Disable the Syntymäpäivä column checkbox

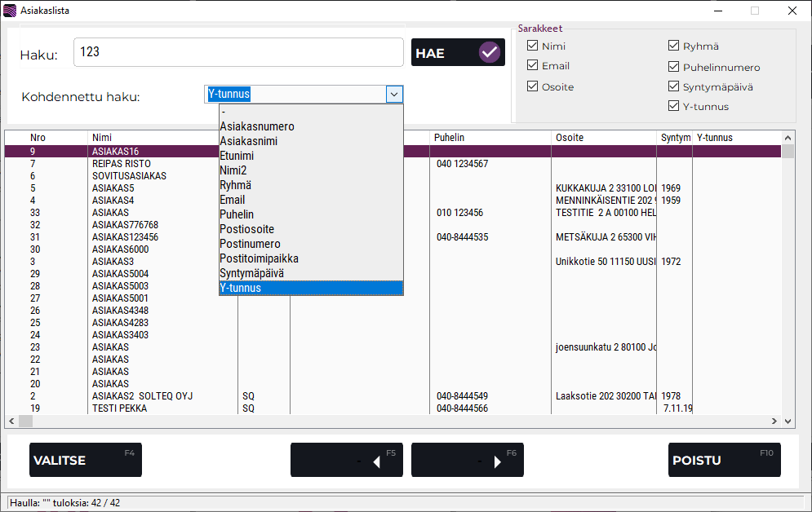(x=674, y=86)
